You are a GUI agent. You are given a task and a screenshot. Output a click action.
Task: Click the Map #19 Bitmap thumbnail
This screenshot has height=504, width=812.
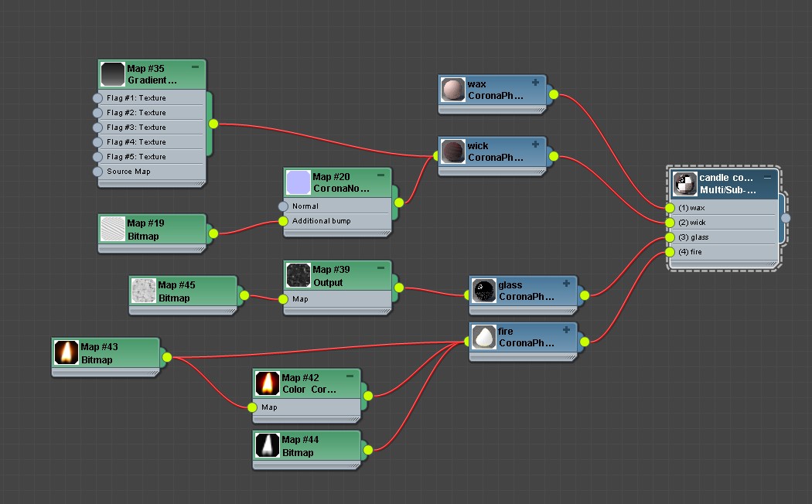pyautogui.click(x=112, y=229)
